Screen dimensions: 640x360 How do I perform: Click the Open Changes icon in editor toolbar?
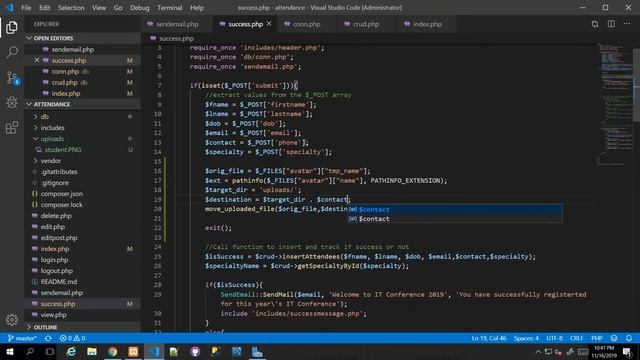coord(595,24)
